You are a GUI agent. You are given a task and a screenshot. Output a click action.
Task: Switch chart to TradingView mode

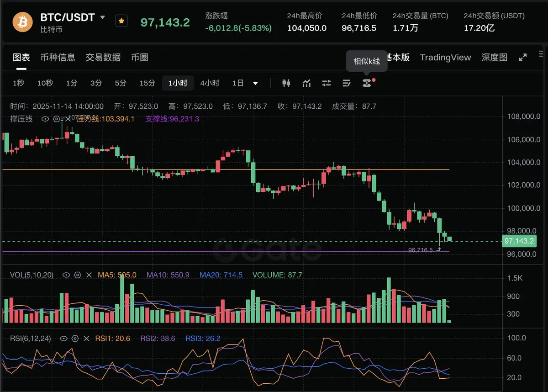click(445, 58)
